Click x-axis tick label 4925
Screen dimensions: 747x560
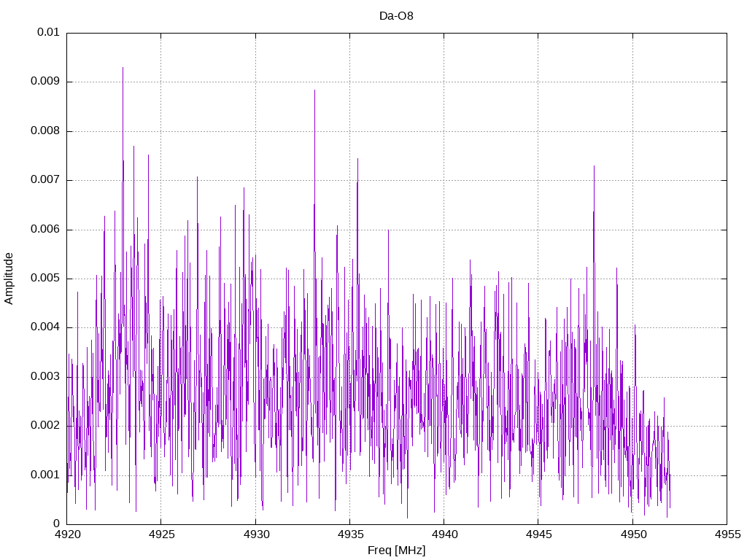point(161,534)
